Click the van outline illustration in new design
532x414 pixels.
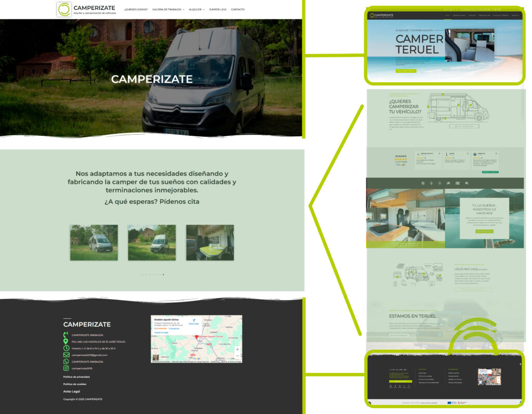tap(458, 108)
